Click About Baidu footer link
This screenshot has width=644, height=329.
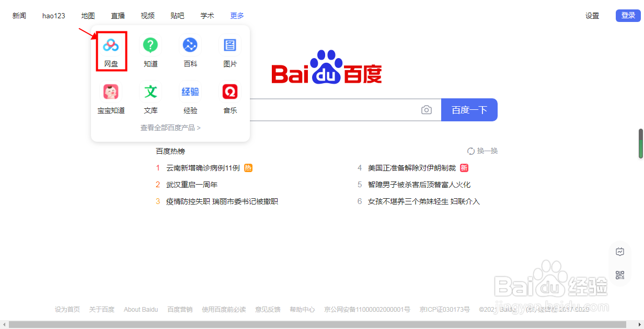pos(141,310)
